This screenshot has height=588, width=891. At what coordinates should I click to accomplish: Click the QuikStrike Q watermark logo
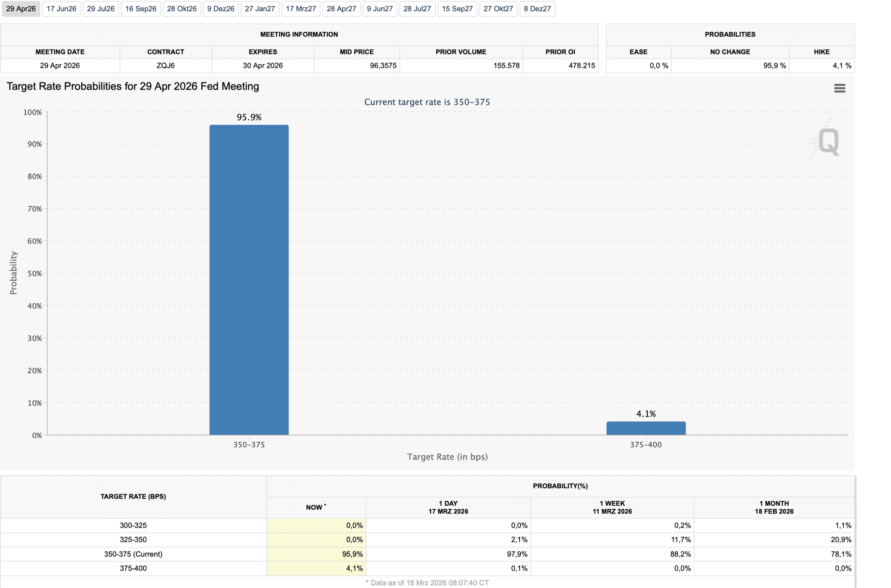[828, 141]
